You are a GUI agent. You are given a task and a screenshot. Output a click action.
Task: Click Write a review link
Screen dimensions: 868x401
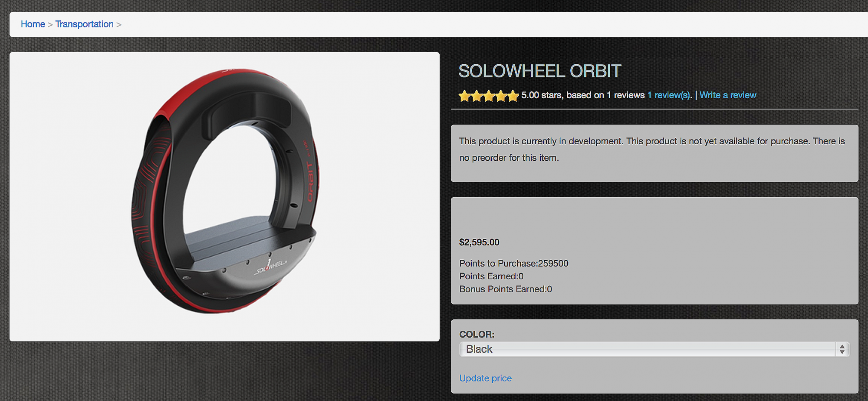728,95
